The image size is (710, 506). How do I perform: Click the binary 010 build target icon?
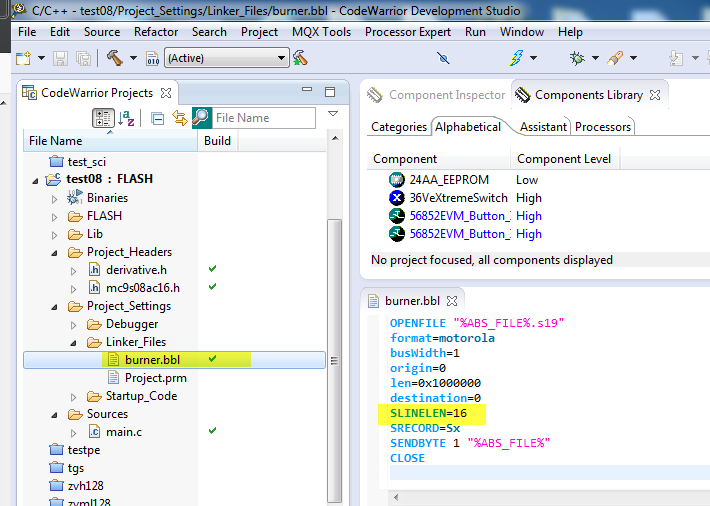click(x=153, y=58)
